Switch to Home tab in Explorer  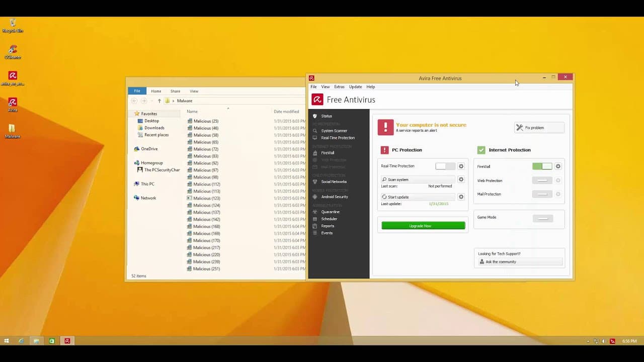click(156, 91)
